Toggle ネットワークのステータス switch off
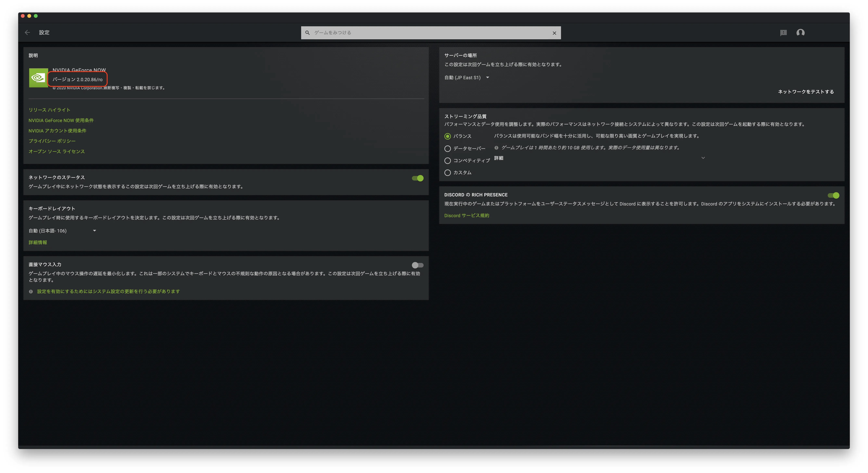The height and width of the screenshot is (473, 868). 418,178
